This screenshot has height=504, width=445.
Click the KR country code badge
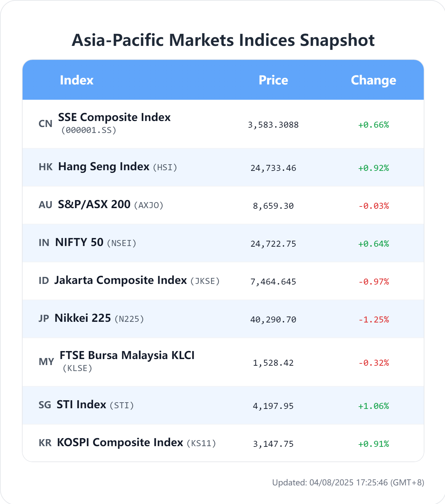[x=45, y=443]
